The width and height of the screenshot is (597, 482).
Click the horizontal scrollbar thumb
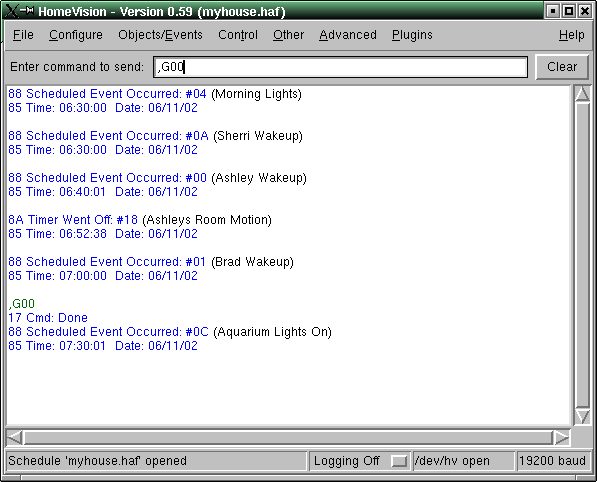coord(288,437)
